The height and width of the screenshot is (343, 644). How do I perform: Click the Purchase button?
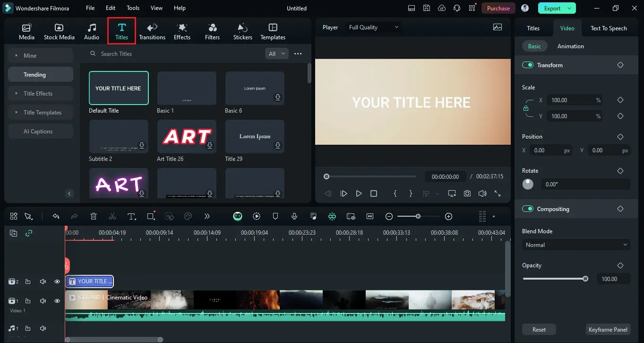tap(498, 8)
